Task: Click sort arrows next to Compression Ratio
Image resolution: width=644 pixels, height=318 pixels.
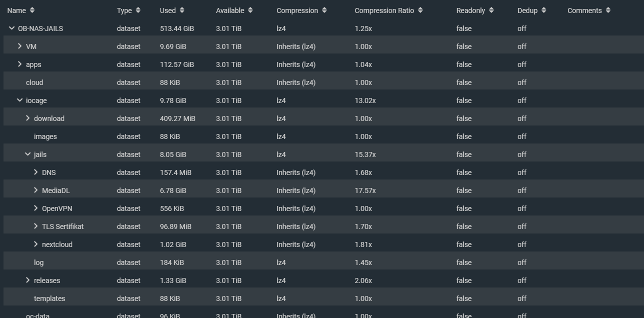Action: pos(420,10)
